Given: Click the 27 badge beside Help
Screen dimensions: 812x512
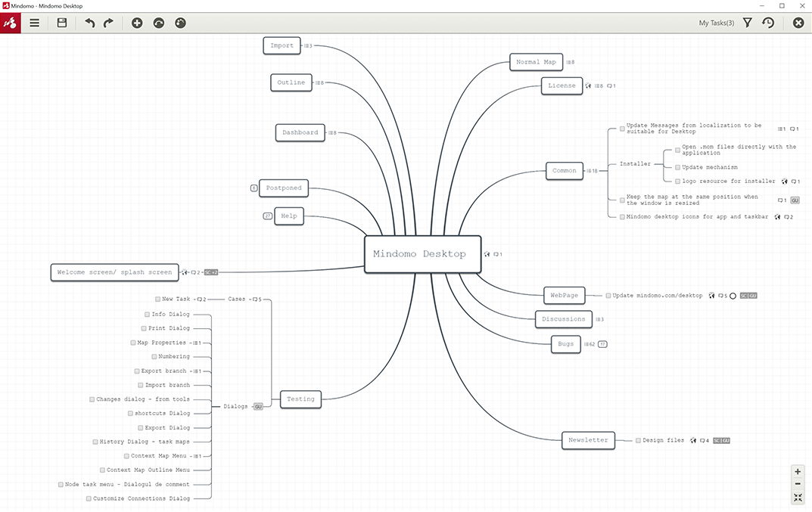Looking at the screenshot, I should pyautogui.click(x=268, y=216).
